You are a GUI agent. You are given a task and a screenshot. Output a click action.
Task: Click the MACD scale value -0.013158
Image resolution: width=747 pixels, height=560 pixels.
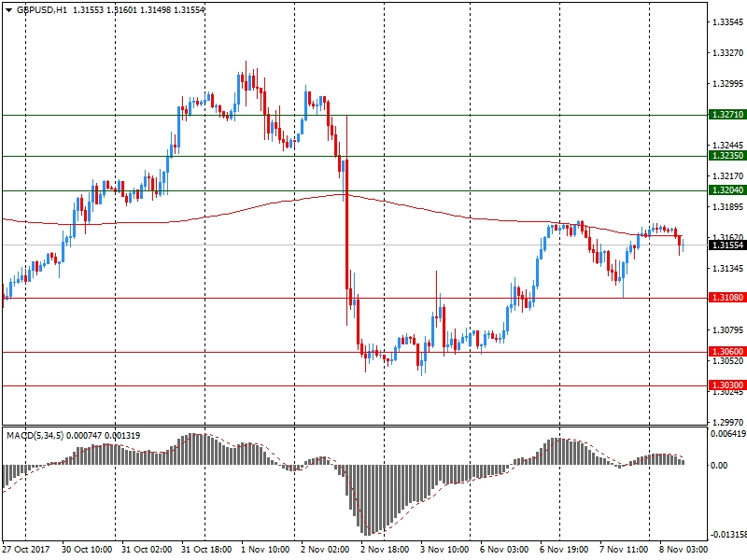[728, 535]
